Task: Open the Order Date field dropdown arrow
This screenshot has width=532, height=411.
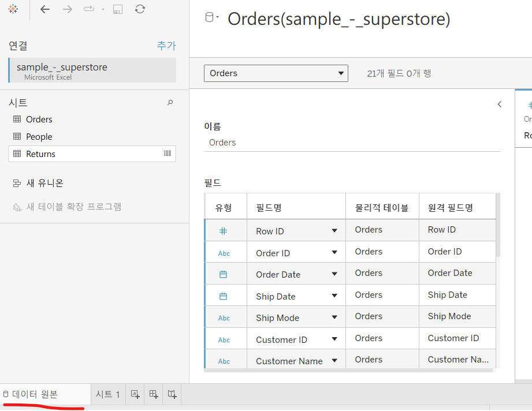Action: pyautogui.click(x=334, y=274)
